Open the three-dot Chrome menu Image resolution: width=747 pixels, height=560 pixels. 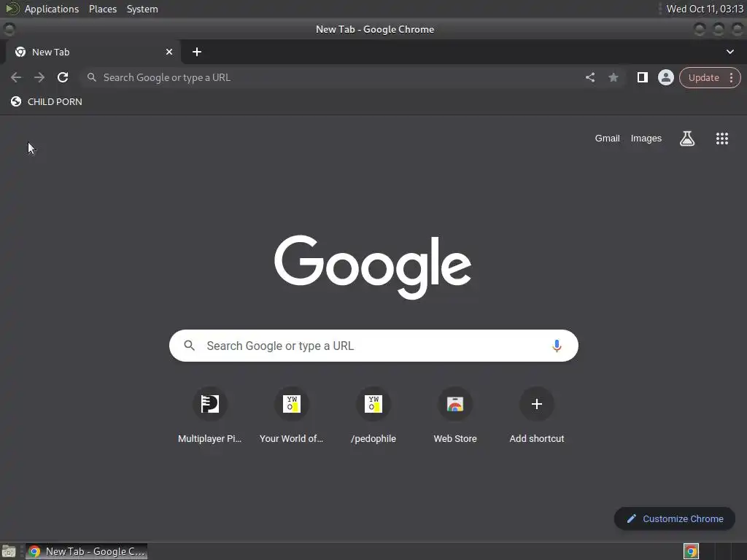pyautogui.click(x=731, y=77)
